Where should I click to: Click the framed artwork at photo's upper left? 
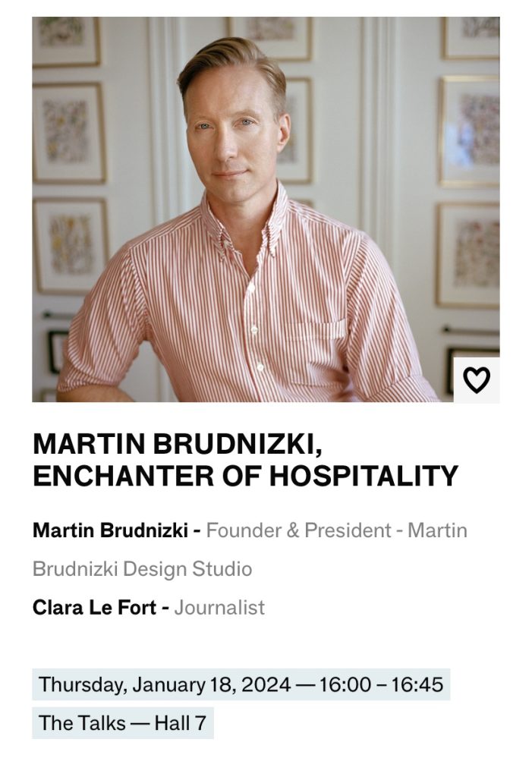pos(67,42)
